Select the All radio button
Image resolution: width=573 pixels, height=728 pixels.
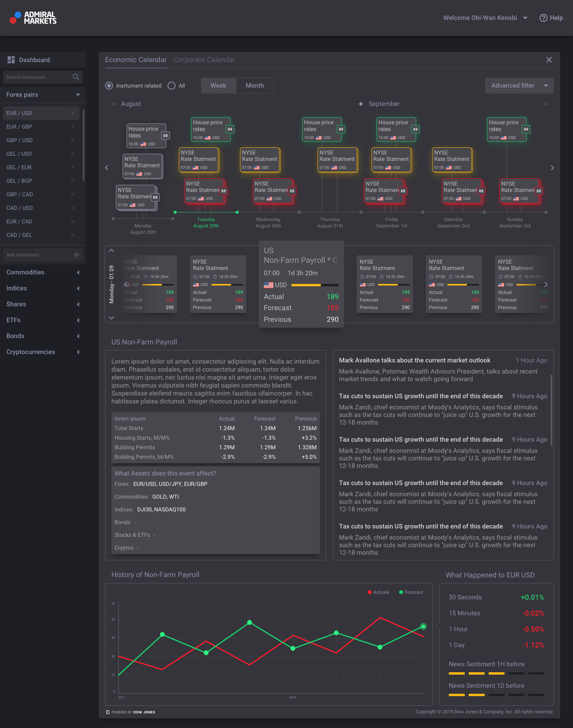[x=172, y=86]
